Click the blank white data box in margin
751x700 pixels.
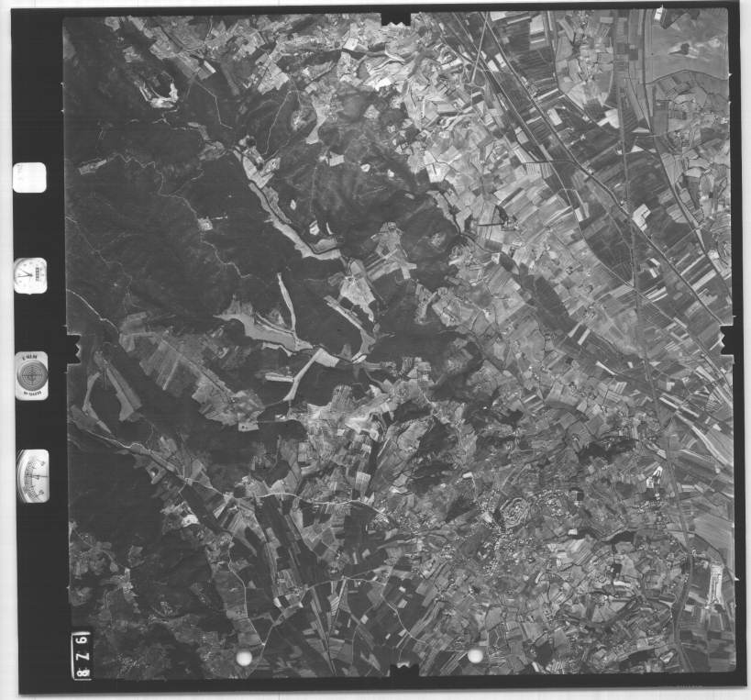(x=29, y=177)
